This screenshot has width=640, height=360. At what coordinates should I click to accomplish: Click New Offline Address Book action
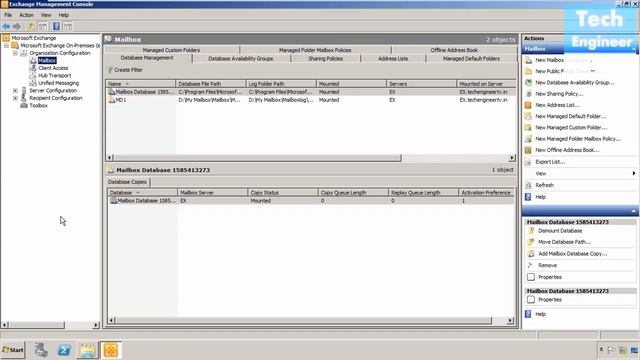[567, 150]
